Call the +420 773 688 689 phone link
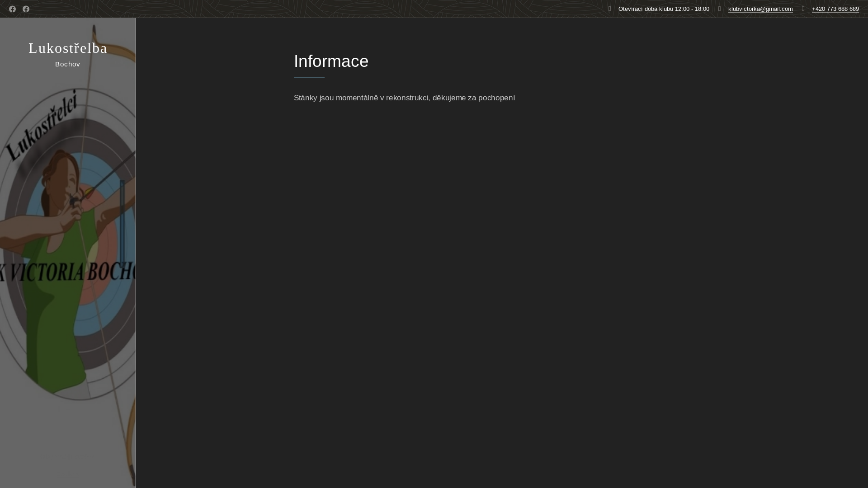This screenshot has width=868, height=488. point(835,9)
